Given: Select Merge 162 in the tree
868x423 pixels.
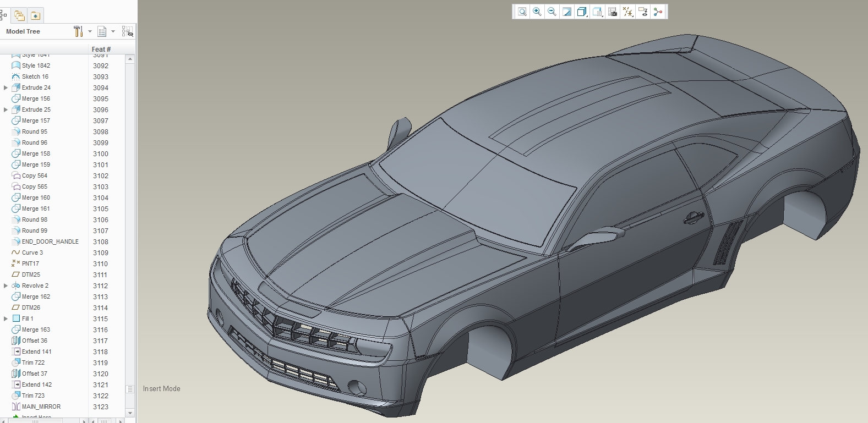Looking at the screenshot, I should click(x=36, y=296).
